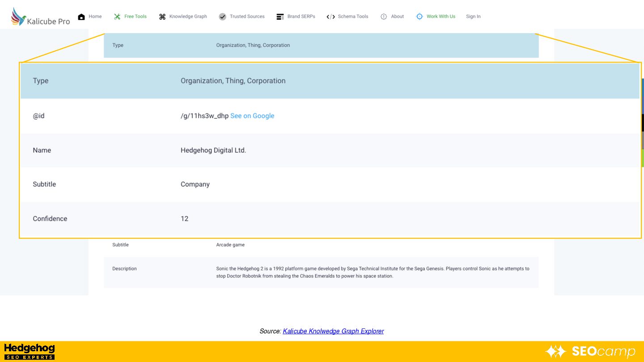Viewport: 644px width, 362px height.
Task: Click the Hedgehog SEO Experts logo
Action: point(30,352)
